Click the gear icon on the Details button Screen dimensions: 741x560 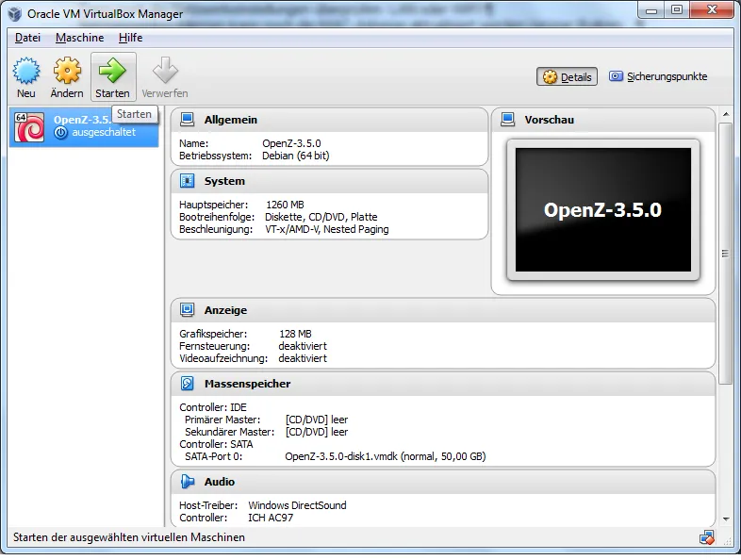[x=550, y=77]
